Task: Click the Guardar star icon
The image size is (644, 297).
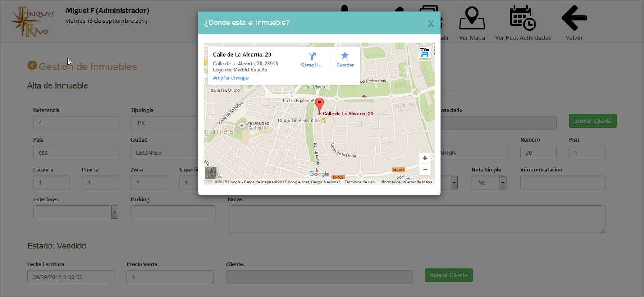Action: point(345,56)
